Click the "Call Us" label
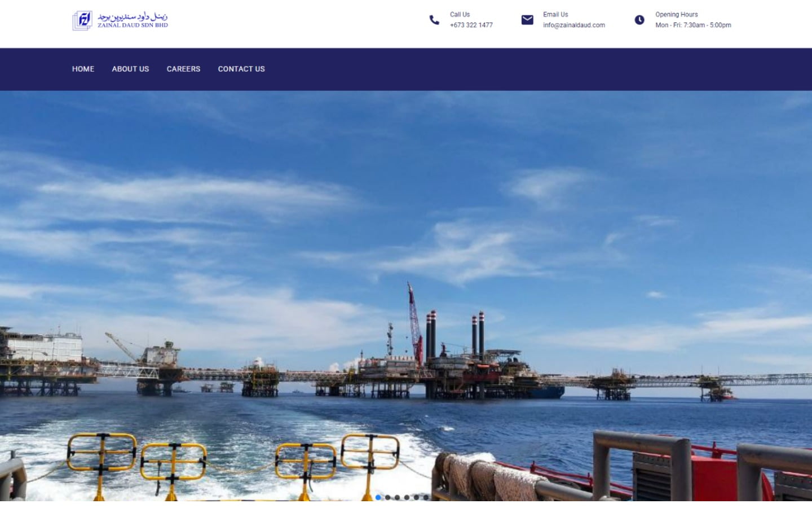812x508 pixels. tap(460, 15)
